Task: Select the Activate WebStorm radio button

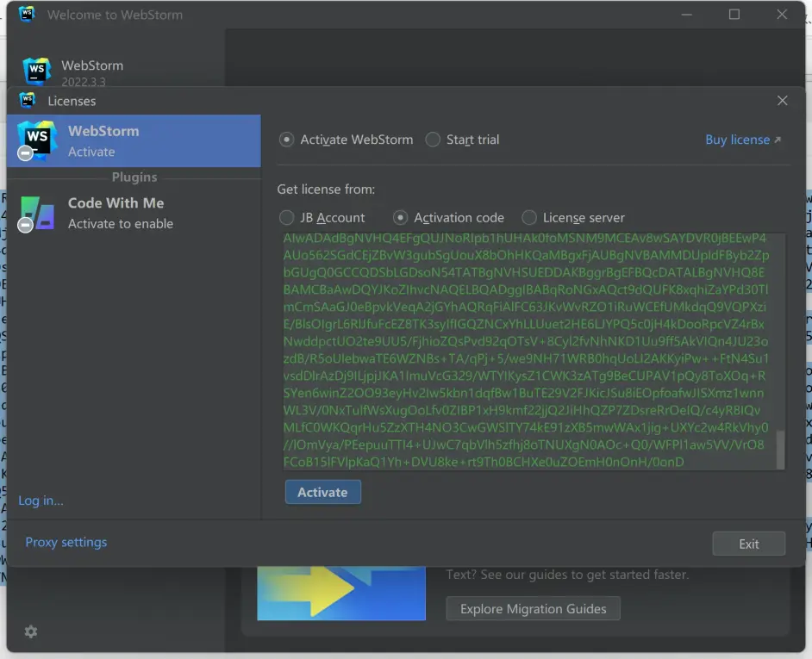Action: [x=286, y=140]
